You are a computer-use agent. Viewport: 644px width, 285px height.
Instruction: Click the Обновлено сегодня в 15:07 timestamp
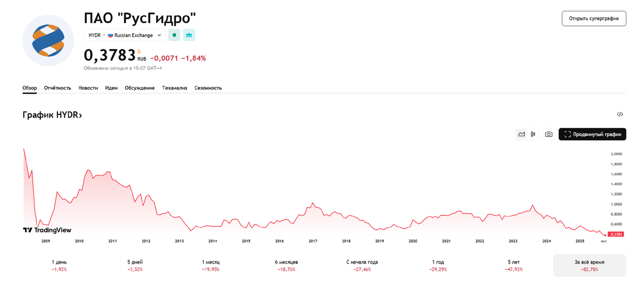pos(123,68)
